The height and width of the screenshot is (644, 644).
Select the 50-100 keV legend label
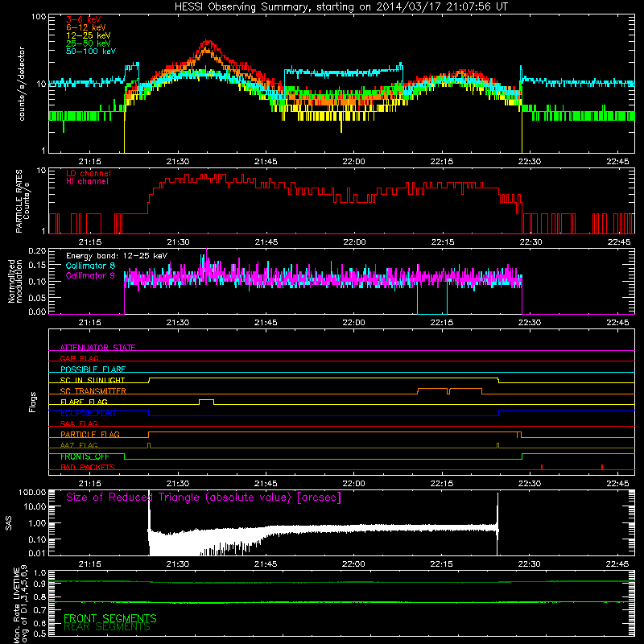click(91, 52)
